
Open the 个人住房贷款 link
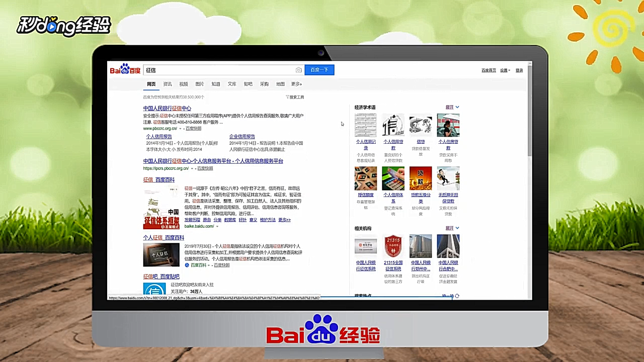click(x=448, y=145)
